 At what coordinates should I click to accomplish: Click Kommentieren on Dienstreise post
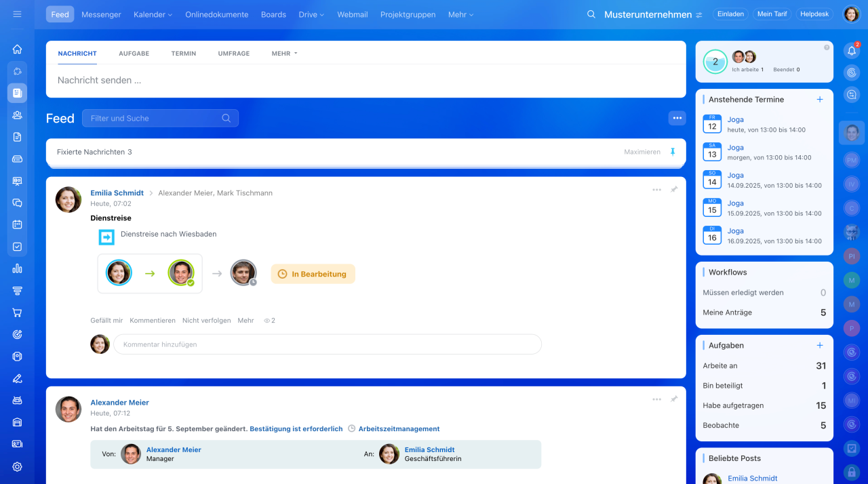[x=153, y=321]
